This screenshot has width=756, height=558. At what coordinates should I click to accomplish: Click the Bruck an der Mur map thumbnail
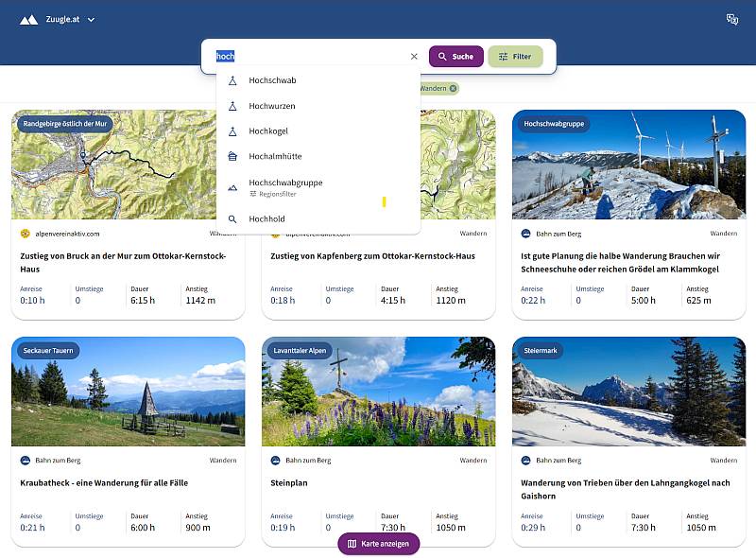tap(113, 165)
